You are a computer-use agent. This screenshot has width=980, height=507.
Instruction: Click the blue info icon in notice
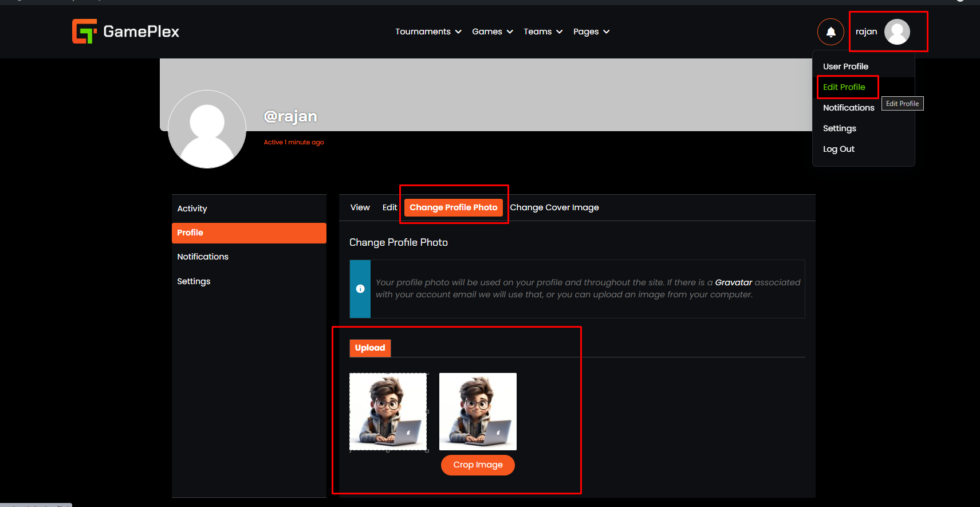click(360, 289)
